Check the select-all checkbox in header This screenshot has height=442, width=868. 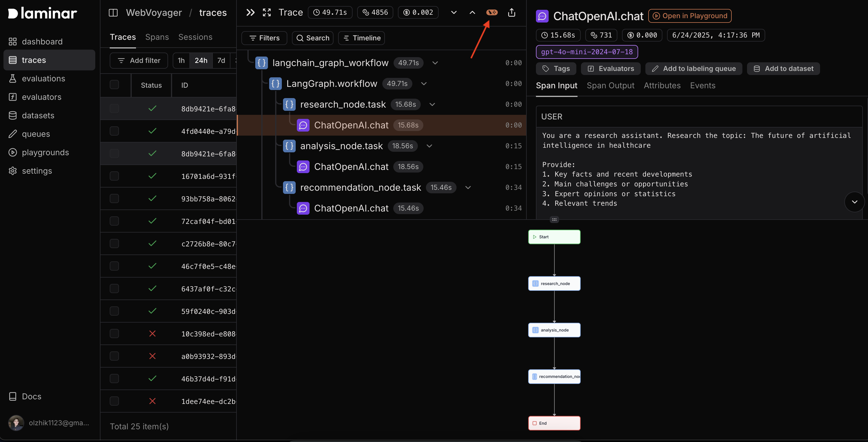pos(115,85)
